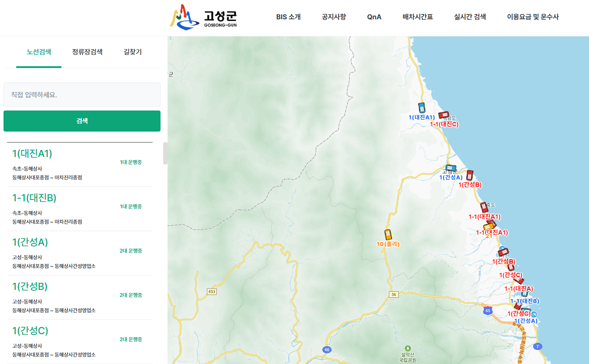Choose route 1(간성C) from the list
Viewport: 589px width, 364px height.
point(30,331)
